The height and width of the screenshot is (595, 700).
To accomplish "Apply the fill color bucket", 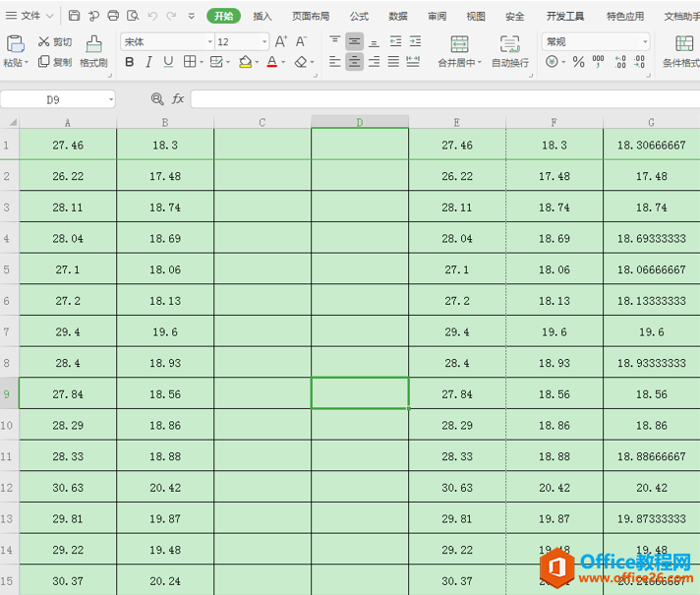I will pos(245,62).
